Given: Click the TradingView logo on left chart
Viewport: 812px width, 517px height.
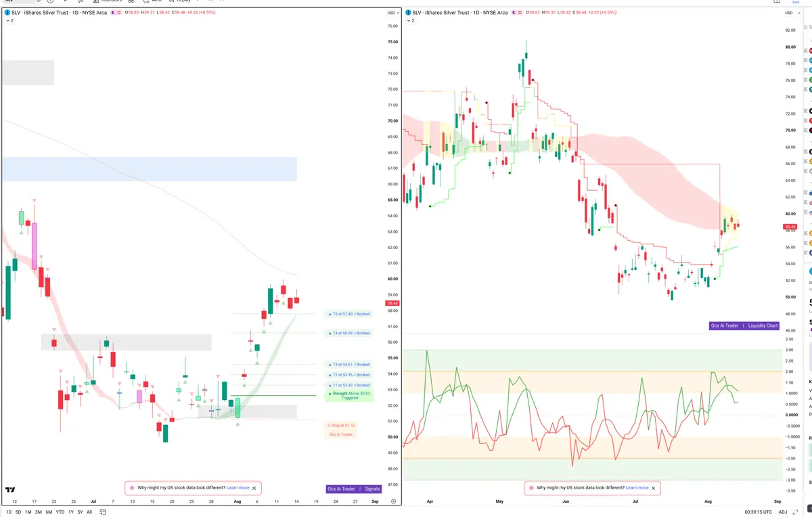Looking at the screenshot, I should pos(10,489).
